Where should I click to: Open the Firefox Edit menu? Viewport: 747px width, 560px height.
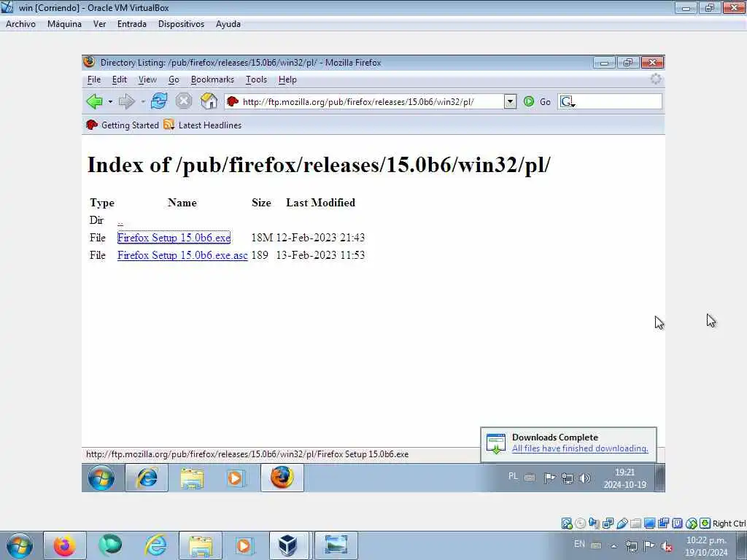119,79
